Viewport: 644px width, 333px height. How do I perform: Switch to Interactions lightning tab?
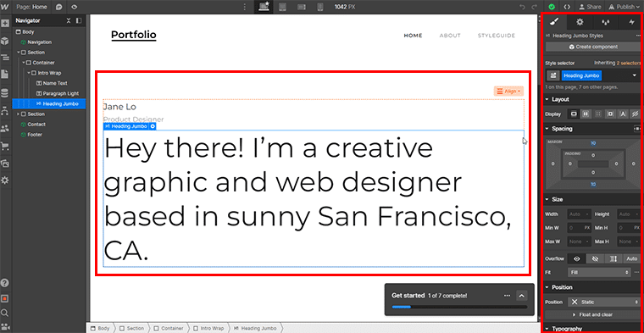tap(631, 22)
